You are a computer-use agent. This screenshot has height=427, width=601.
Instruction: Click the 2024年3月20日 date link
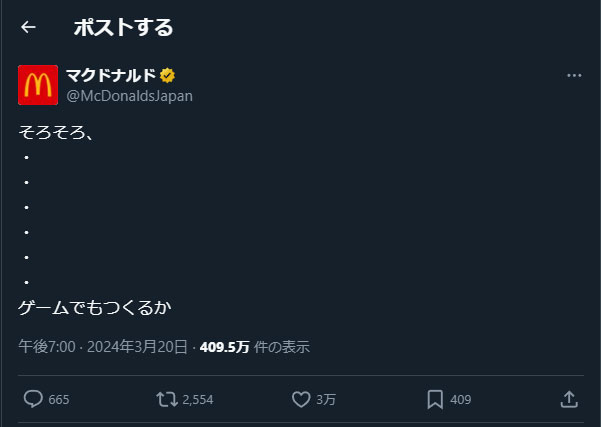(137, 347)
